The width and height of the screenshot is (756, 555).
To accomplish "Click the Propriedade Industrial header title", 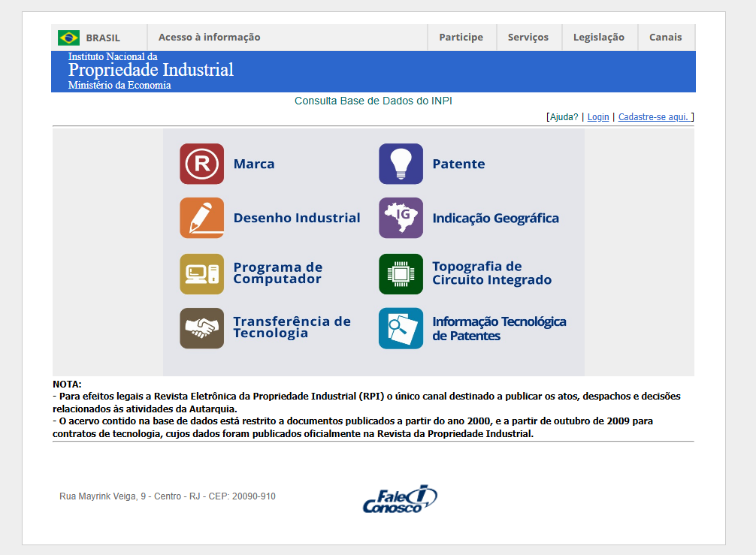I will pyautogui.click(x=151, y=70).
